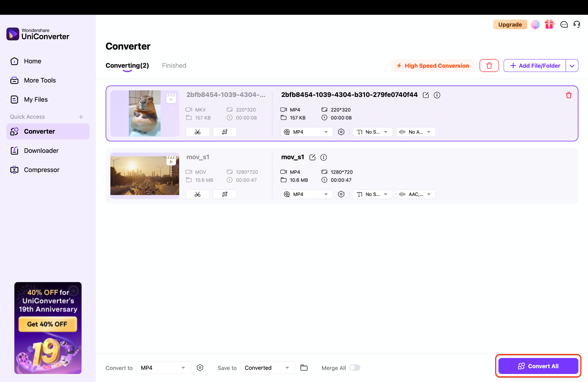Open the output folder icon
588x382 pixels.
[x=304, y=368]
